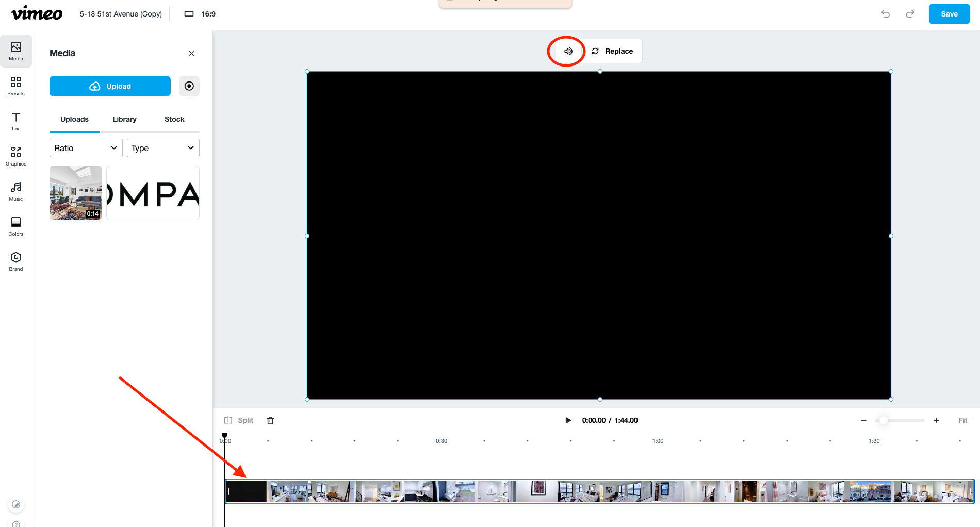Image resolution: width=980 pixels, height=527 pixels.
Task: Click the project title 5-18 51st Avenue (Copy)
Action: 121,14
